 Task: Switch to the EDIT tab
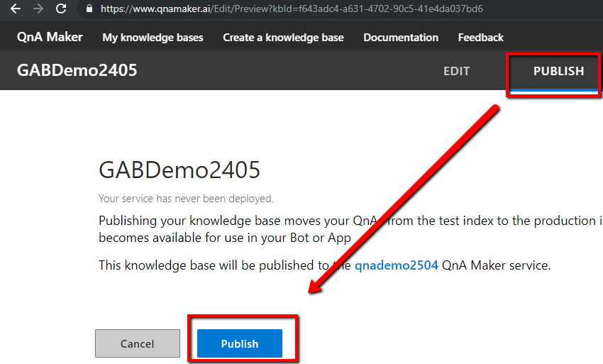456,71
